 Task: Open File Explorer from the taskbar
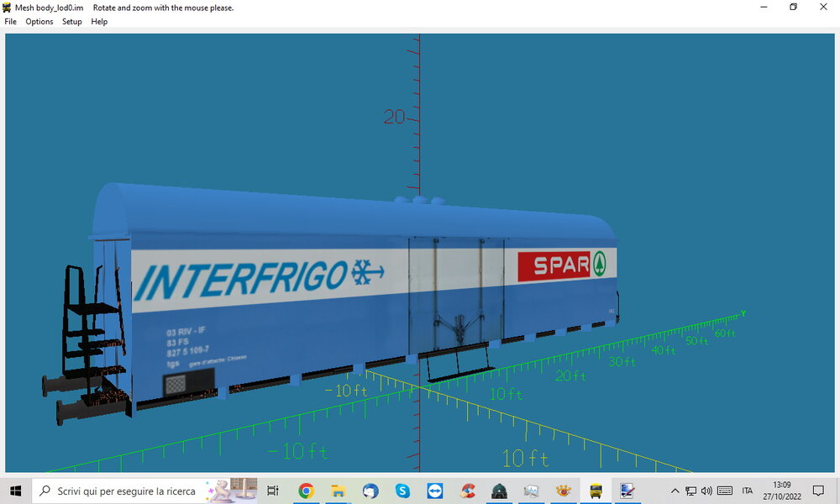tap(338, 491)
